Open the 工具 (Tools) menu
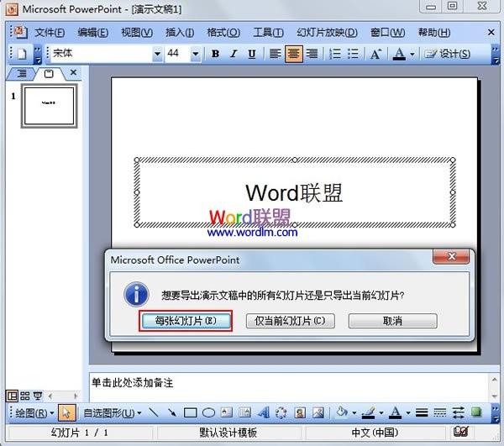Viewport: 504px width, 446px height. click(269, 33)
